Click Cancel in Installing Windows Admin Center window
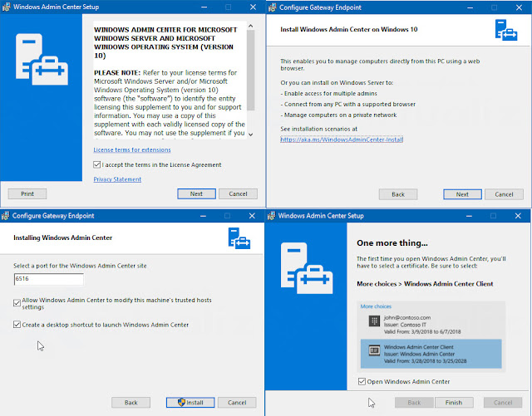 [237, 403]
